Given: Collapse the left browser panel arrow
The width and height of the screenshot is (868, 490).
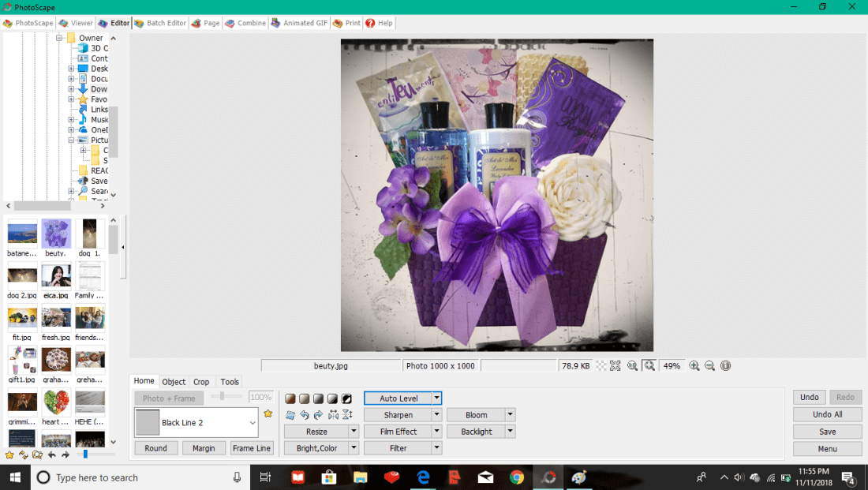Looking at the screenshot, I should pyautogui.click(x=123, y=248).
